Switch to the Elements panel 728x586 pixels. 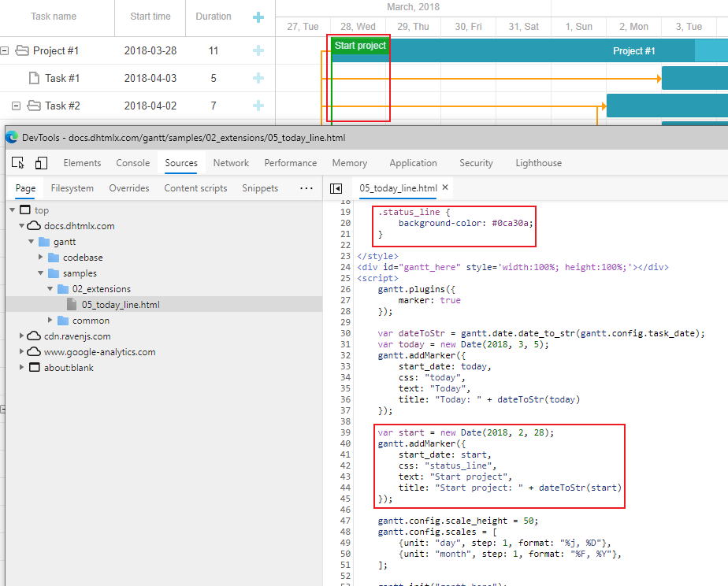(x=82, y=163)
